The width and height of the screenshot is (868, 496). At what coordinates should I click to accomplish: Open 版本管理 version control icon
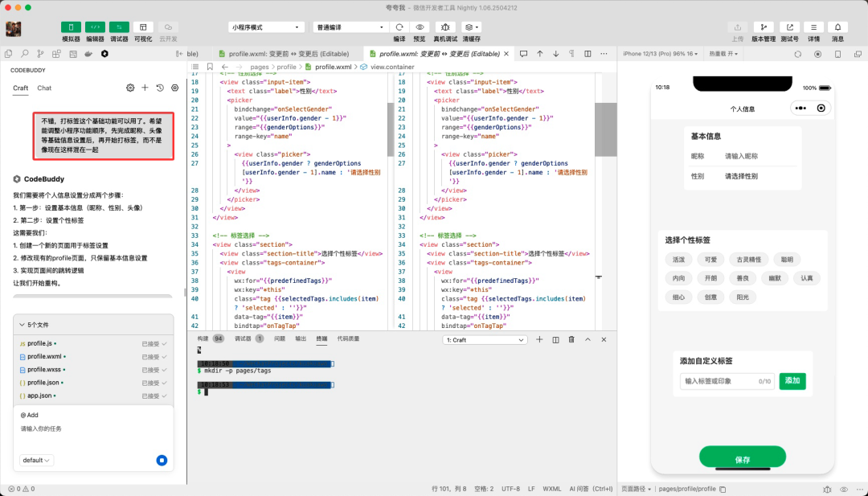(x=764, y=27)
